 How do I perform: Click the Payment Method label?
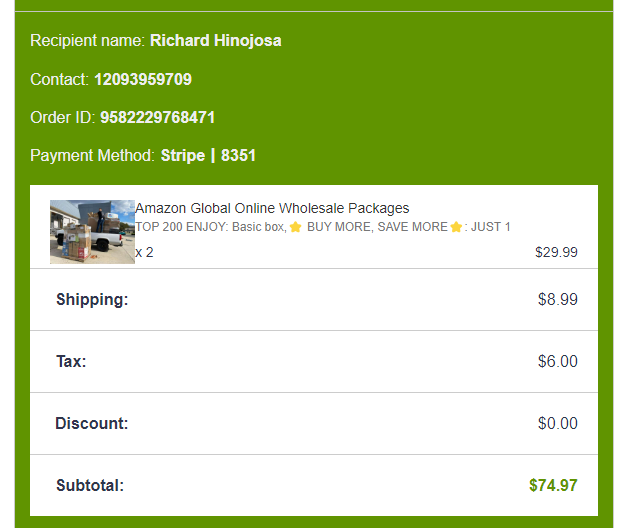coord(93,155)
